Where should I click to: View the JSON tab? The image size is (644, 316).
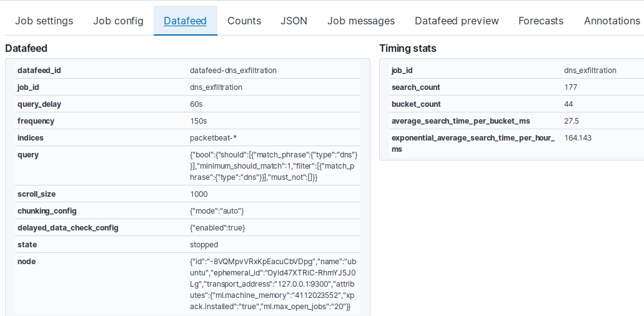pyautogui.click(x=294, y=21)
